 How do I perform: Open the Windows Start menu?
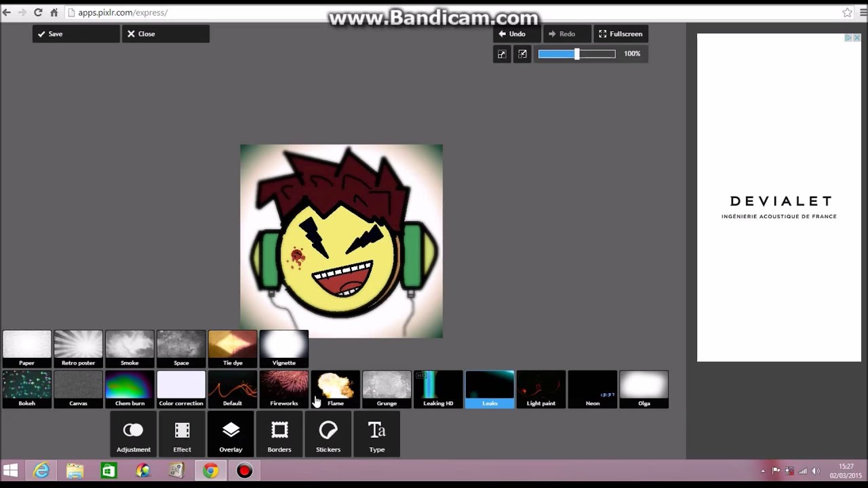10,470
